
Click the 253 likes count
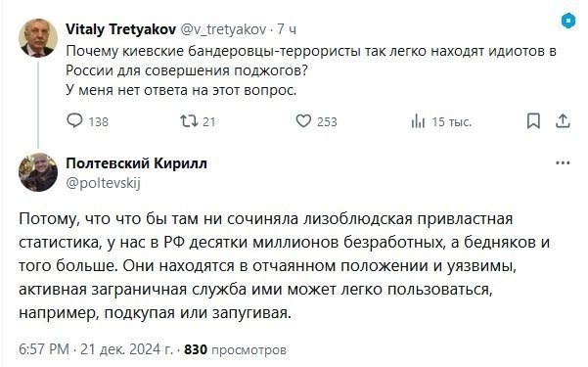(327, 121)
